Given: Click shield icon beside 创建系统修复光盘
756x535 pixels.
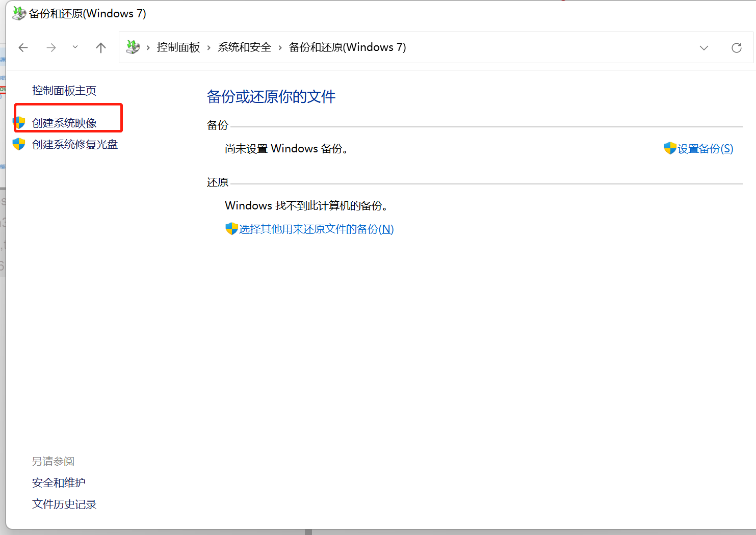Looking at the screenshot, I should pyautogui.click(x=19, y=144).
